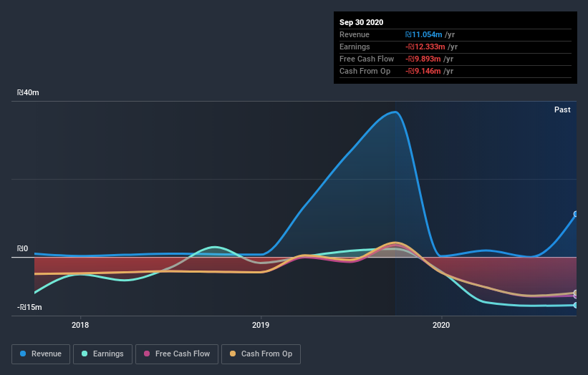Click the Sep 30 2020 tooltip date

click(x=361, y=22)
